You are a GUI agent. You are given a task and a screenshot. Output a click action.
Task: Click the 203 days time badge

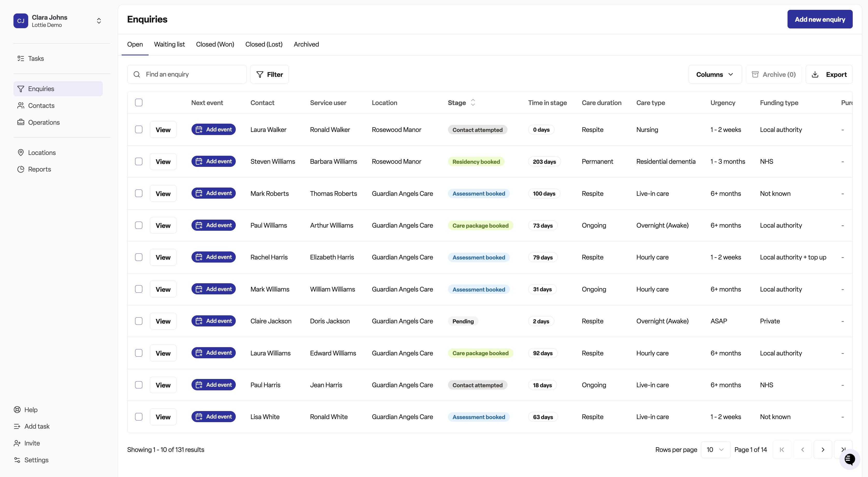[545, 162]
